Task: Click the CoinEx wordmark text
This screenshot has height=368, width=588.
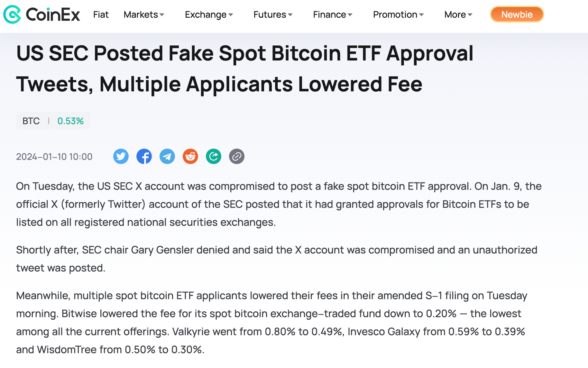Action: pyautogui.click(x=53, y=14)
